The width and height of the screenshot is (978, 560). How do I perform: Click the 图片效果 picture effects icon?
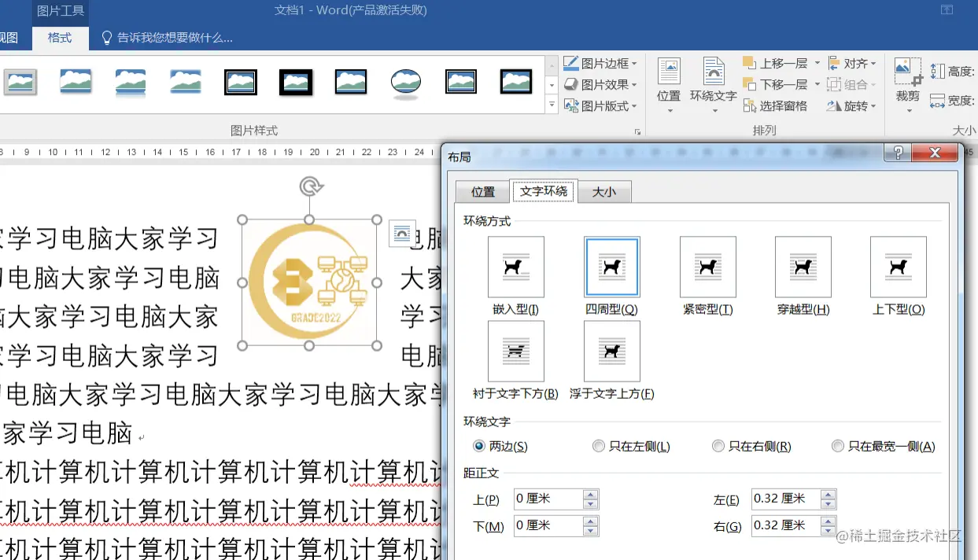point(572,84)
